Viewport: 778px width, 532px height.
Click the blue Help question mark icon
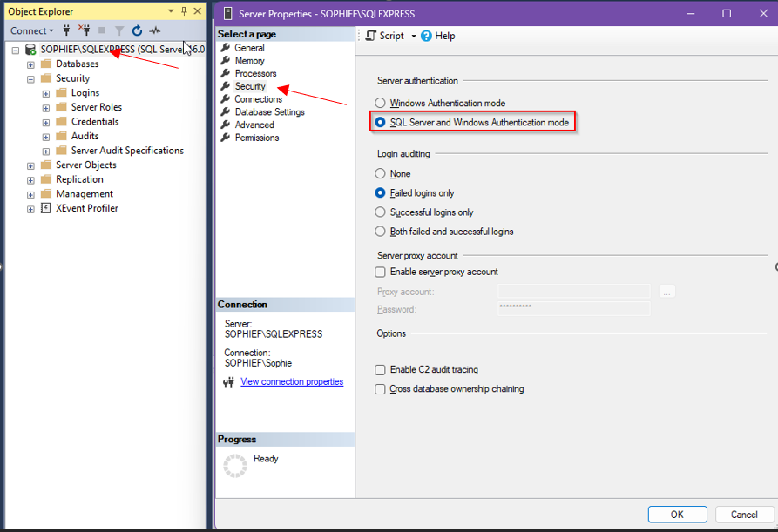(x=426, y=36)
